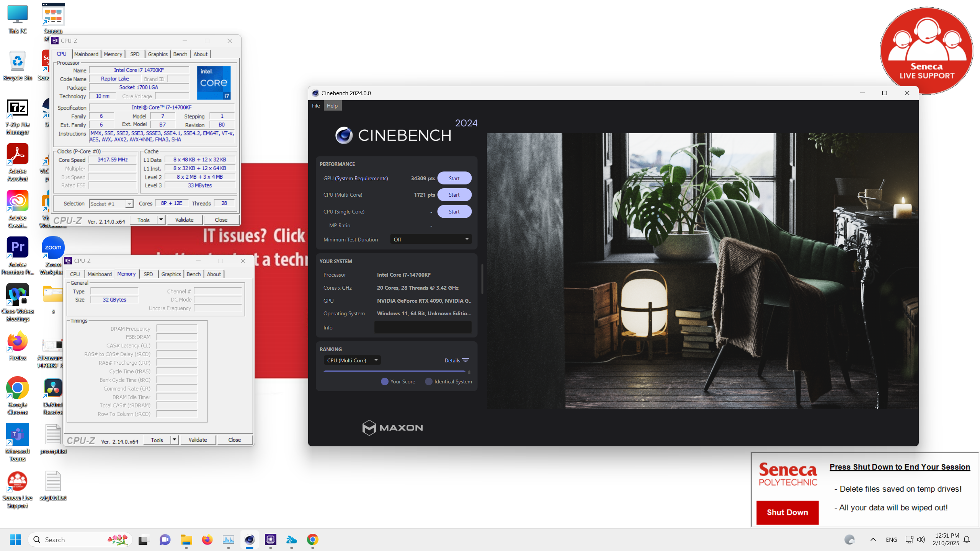Start the GPU (System Requirements) benchmark
This screenshot has height=551, width=980.
(454, 178)
